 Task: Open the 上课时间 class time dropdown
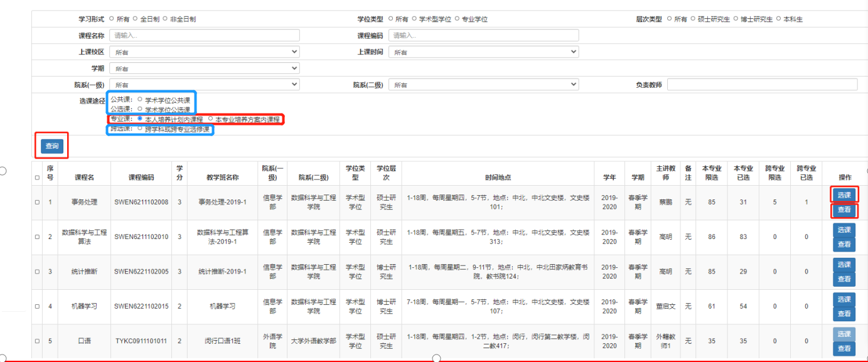click(483, 52)
